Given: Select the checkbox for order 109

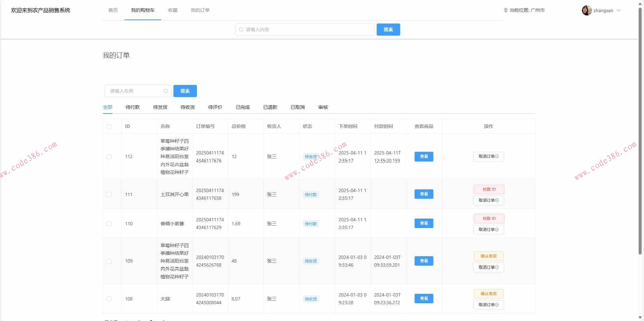Looking at the screenshot, I should click(x=109, y=261).
